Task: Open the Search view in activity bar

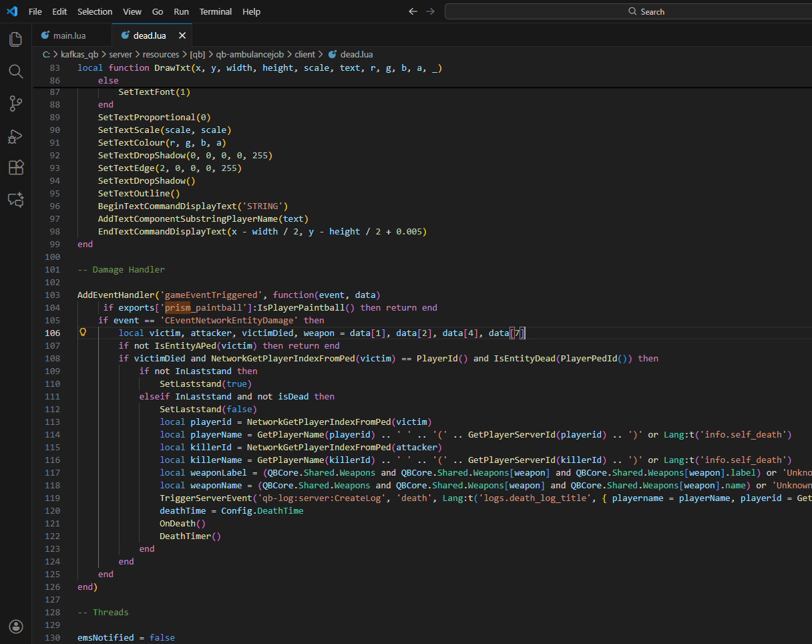Action: click(16, 71)
